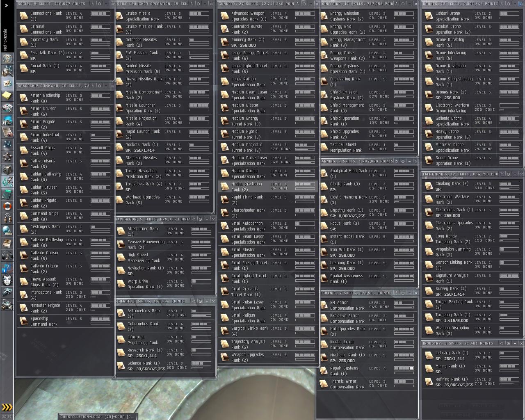Select the Amarr Battleship Rank (8) skill
Viewport: 525px width, 420px height.
point(65,98)
